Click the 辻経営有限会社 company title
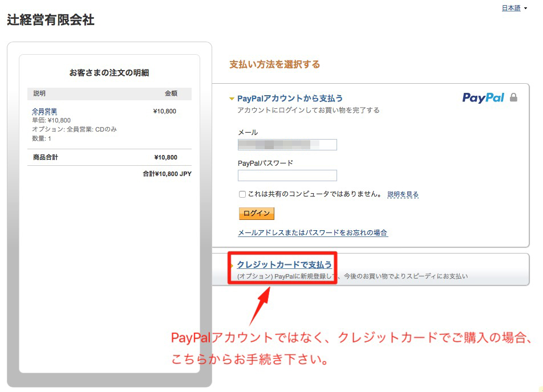Image resolution: width=543 pixels, height=392 pixels. (x=51, y=20)
